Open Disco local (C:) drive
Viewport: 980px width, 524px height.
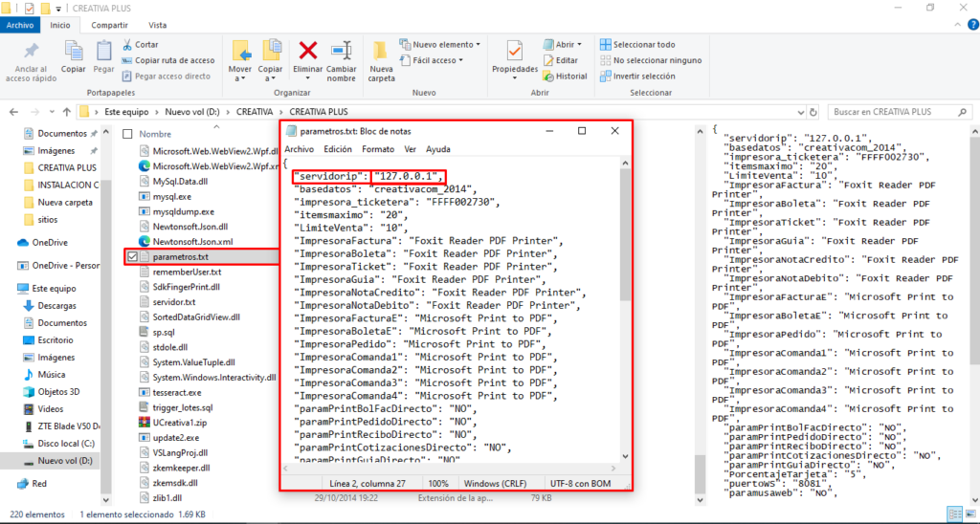(66, 444)
